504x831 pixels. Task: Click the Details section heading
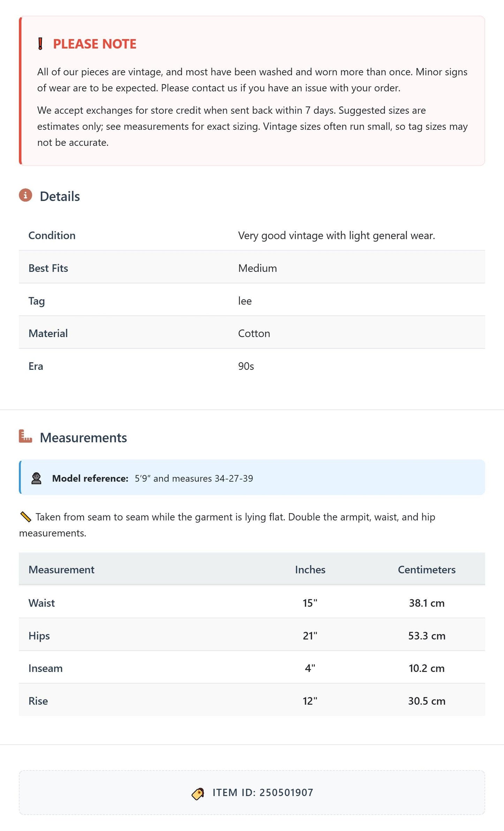coord(60,196)
